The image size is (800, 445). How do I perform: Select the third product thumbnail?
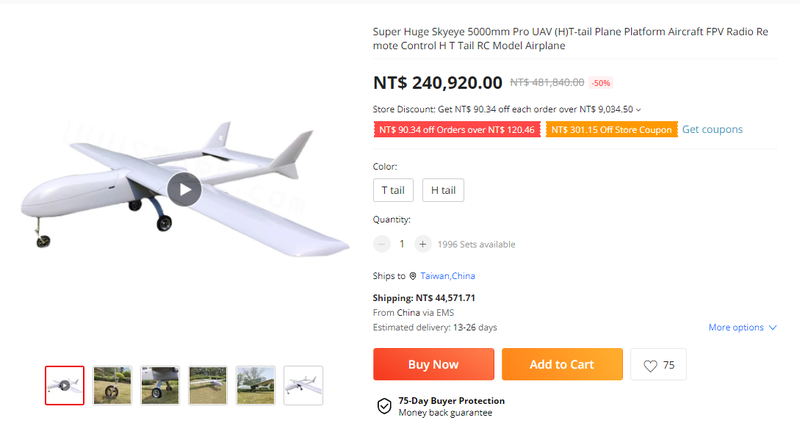click(x=160, y=385)
